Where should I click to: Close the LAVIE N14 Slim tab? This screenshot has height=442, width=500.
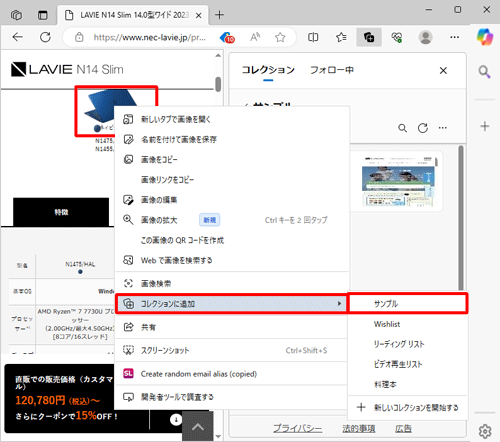point(198,15)
